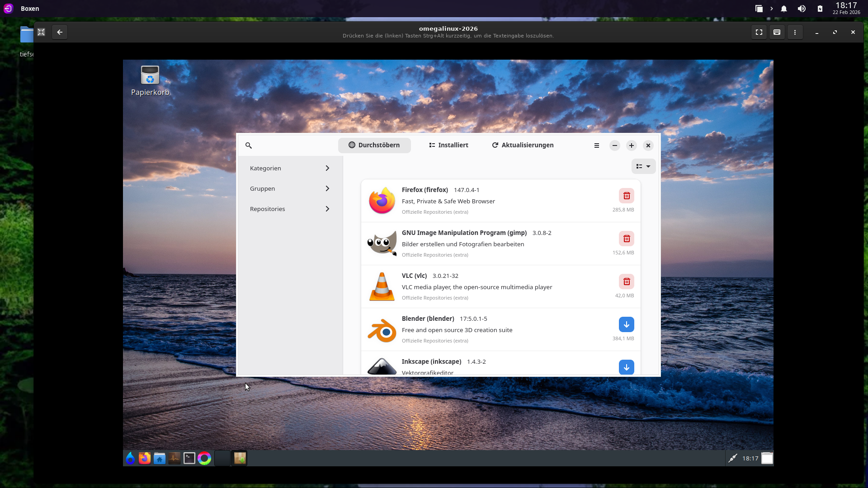
Task: Expand the Kategorien section
Action: tap(290, 168)
